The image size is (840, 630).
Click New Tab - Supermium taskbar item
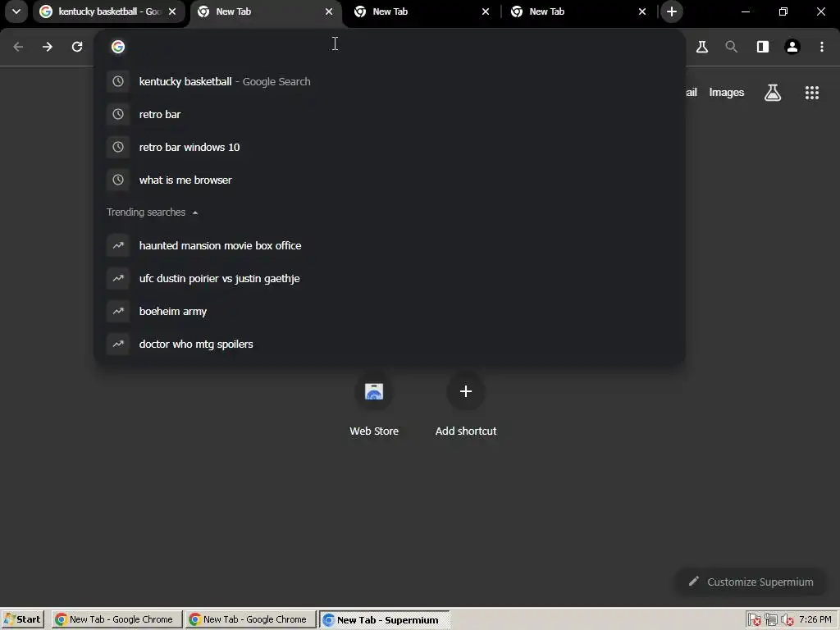[385, 620]
